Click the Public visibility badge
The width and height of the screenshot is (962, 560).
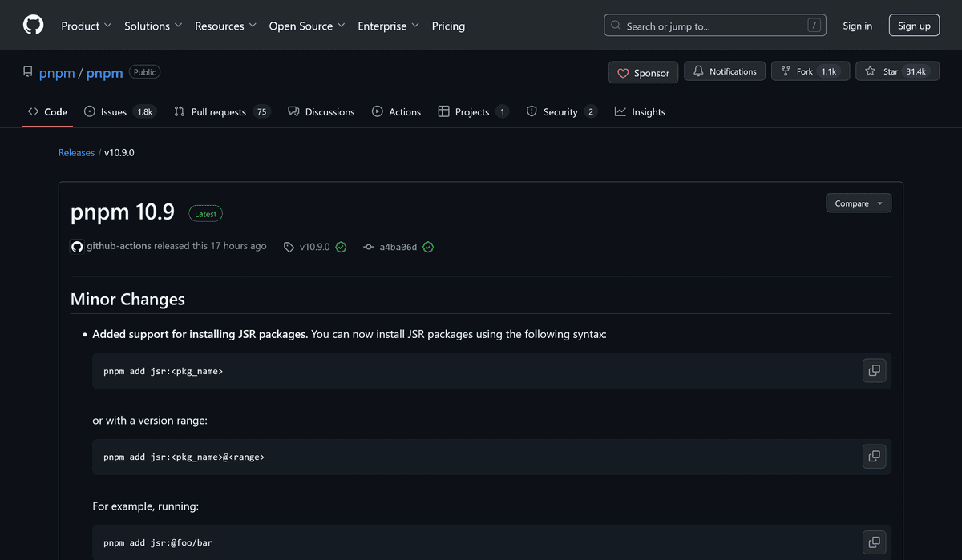click(x=145, y=72)
